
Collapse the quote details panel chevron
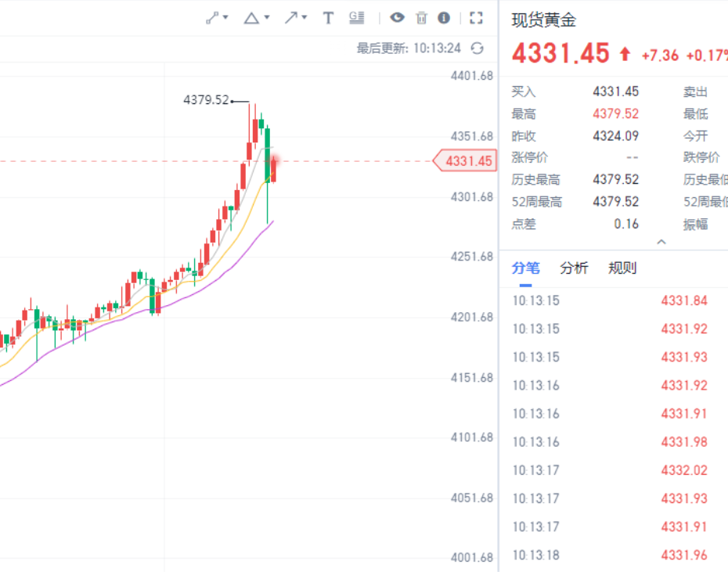pyautogui.click(x=661, y=243)
